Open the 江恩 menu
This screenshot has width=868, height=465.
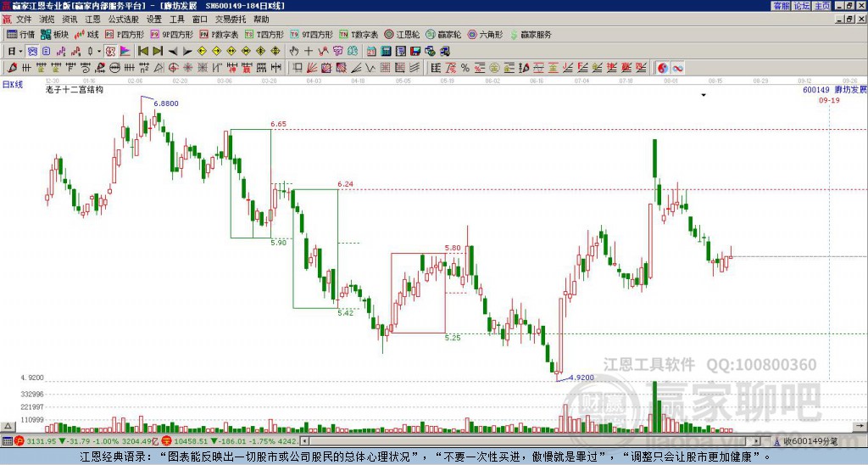(x=93, y=20)
